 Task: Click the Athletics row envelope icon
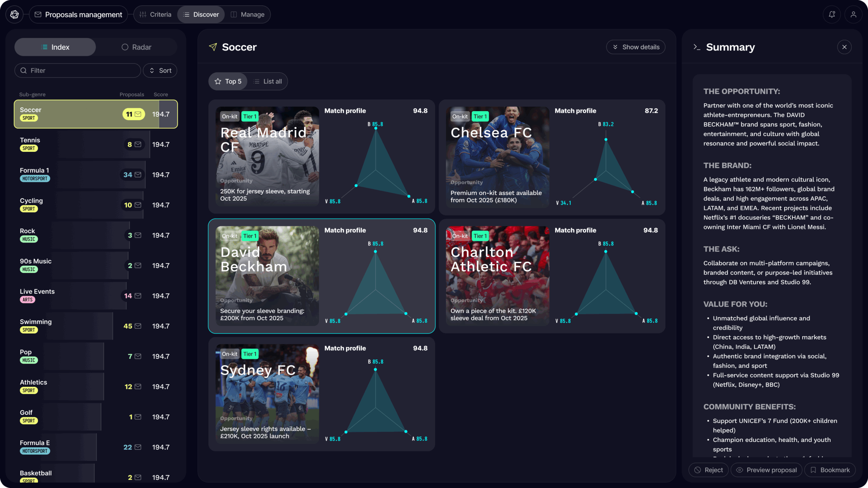138,387
